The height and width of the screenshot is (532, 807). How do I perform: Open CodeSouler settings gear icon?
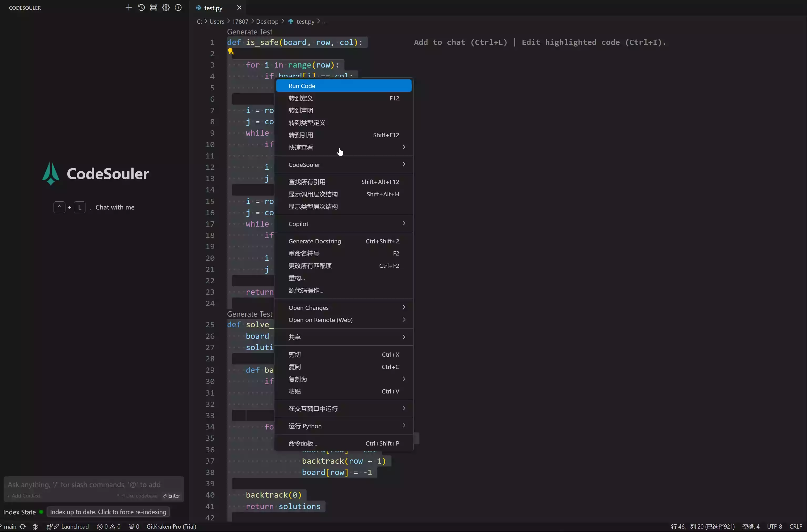pos(166,7)
